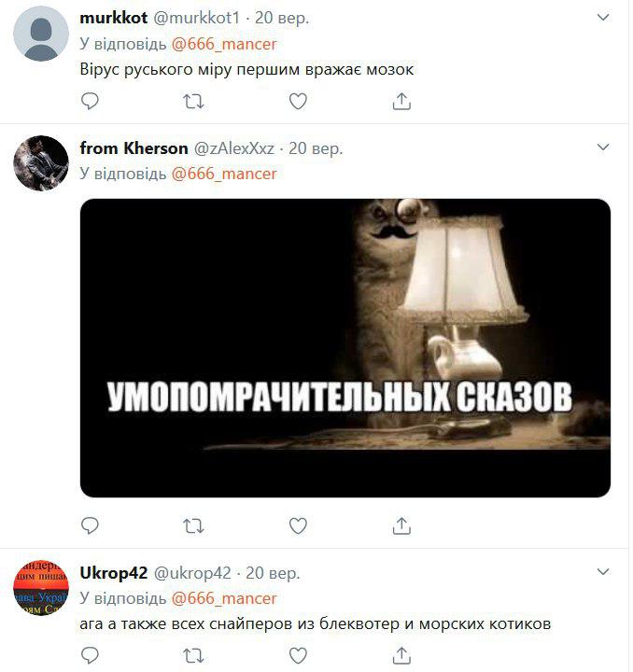The width and height of the screenshot is (633, 672).
Task: Expand options menu for from Kherson's tweet
Action: (603, 147)
